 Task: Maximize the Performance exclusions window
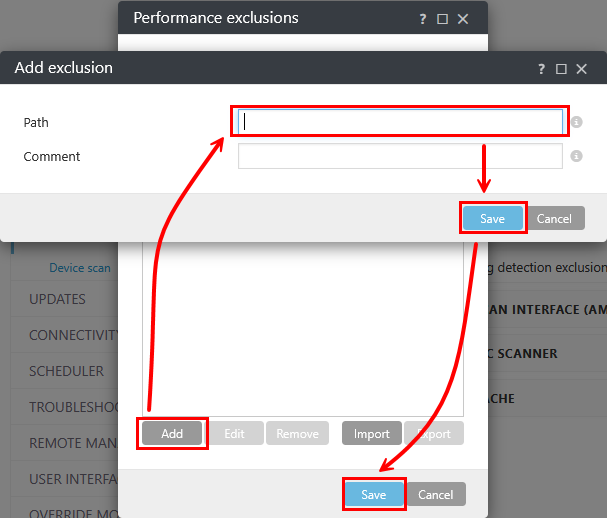click(x=443, y=18)
